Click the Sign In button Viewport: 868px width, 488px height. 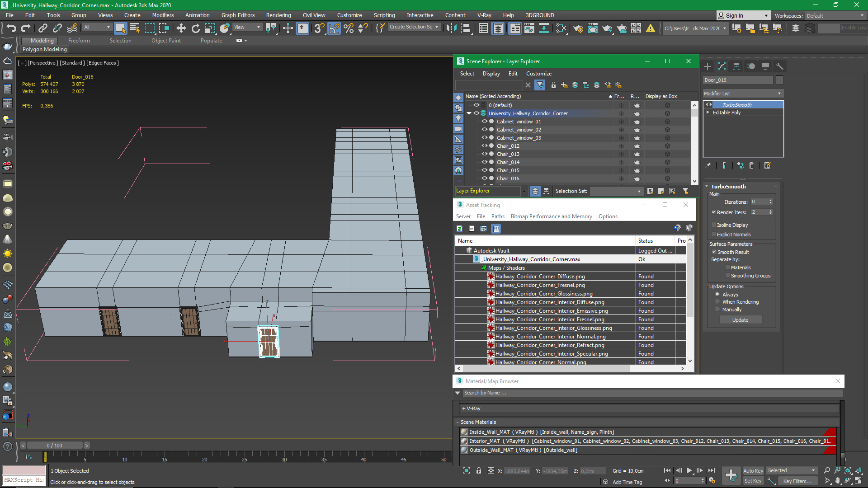pyautogui.click(x=743, y=15)
